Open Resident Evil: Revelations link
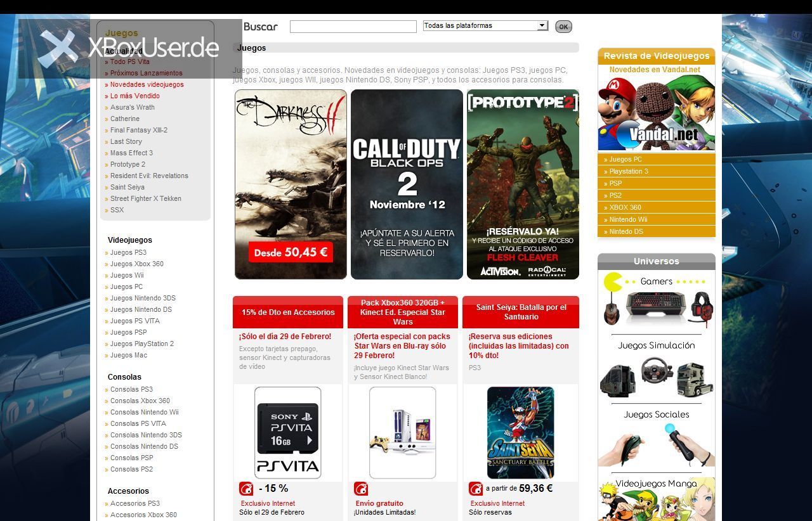 click(149, 176)
